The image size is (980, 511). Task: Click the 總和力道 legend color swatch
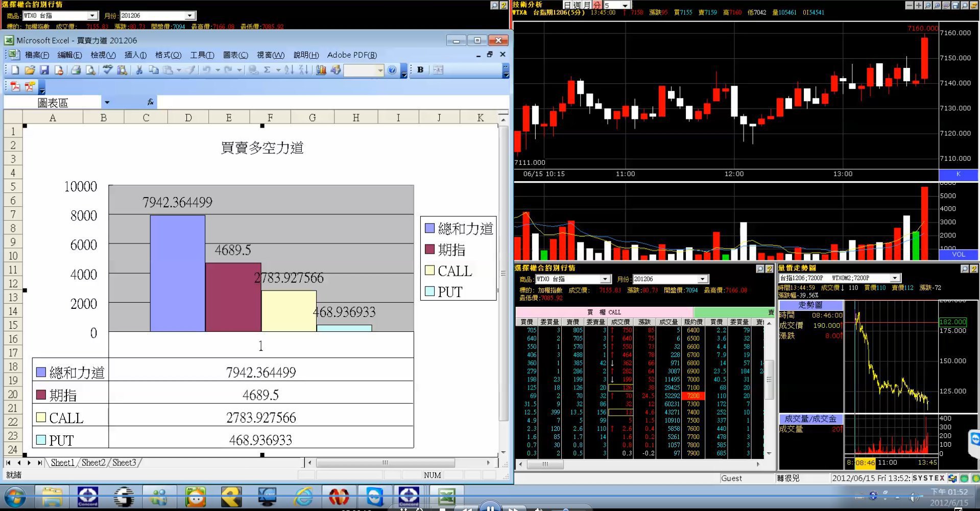click(x=429, y=228)
